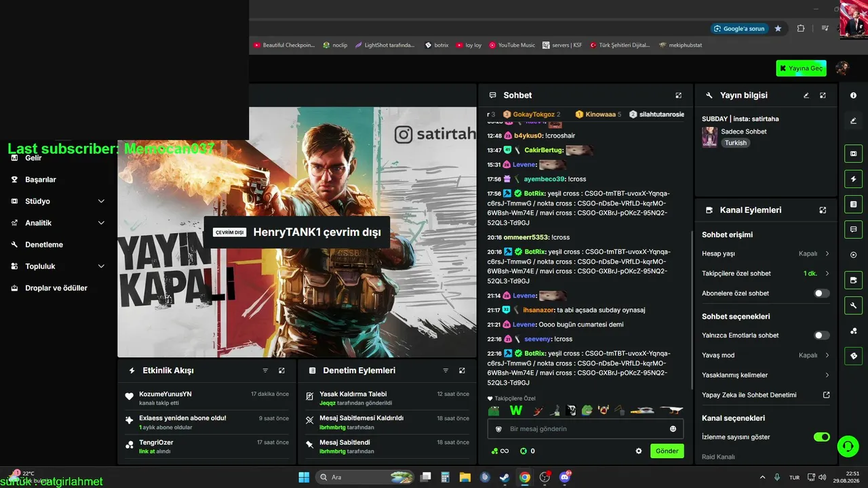
Task: Open Yavaş mod setting chevron
Action: tap(827, 355)
